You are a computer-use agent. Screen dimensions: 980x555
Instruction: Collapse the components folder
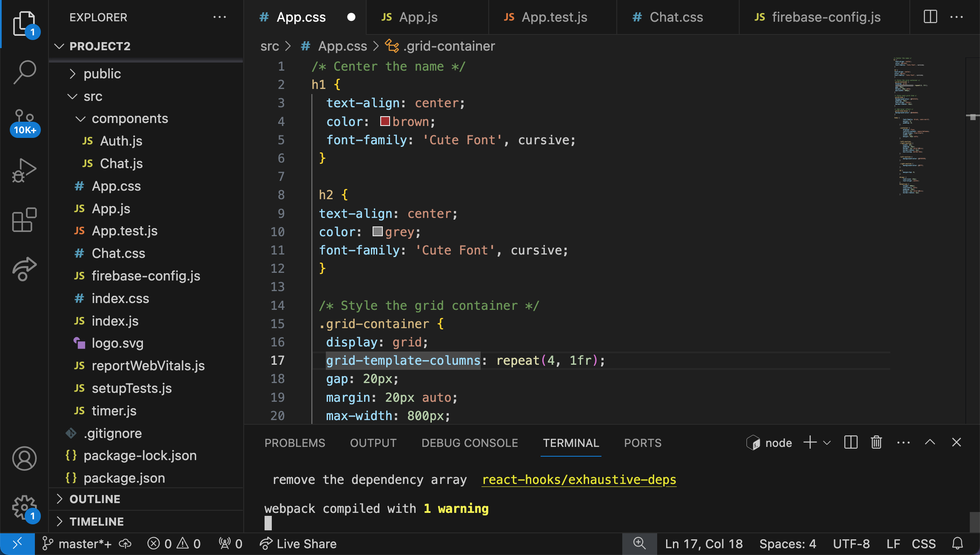tap(130, 118)
